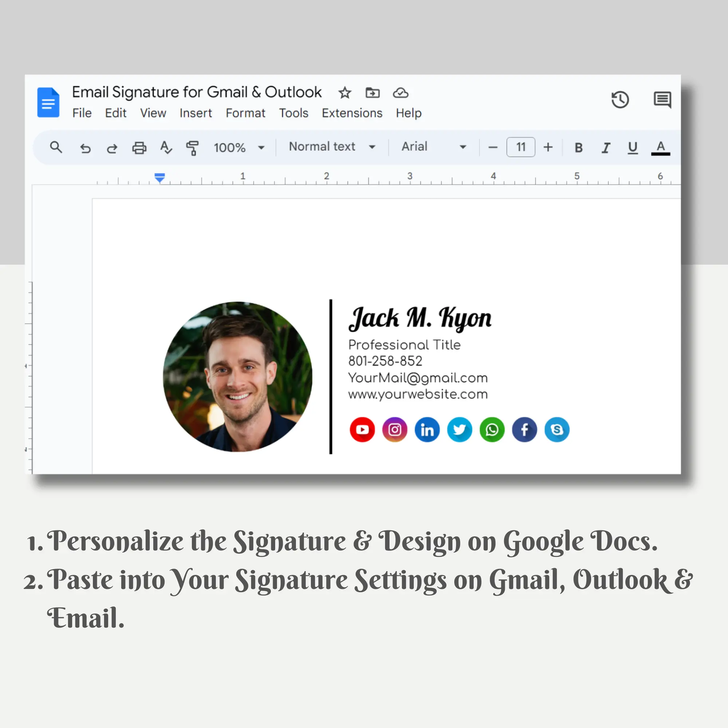The image size is (728, 728).
Task: Open version history clock icon
Action: click(x=620, y=100)
